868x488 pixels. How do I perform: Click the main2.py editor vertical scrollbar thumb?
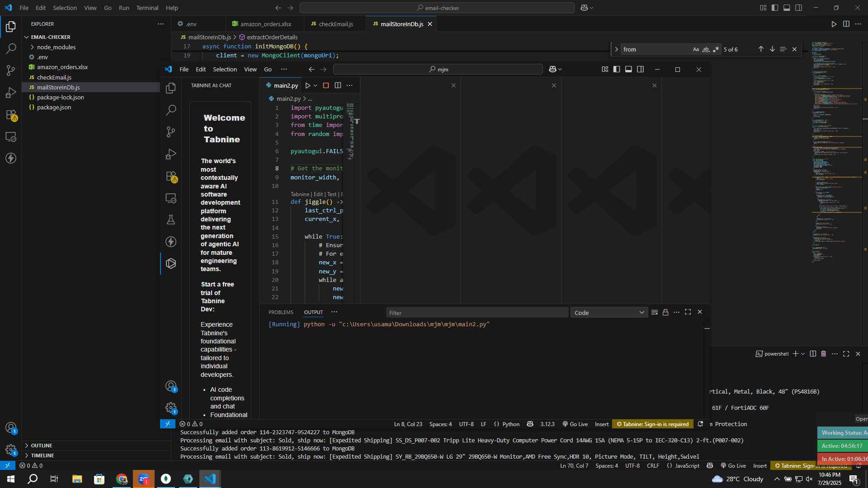(x=357, y=121)
